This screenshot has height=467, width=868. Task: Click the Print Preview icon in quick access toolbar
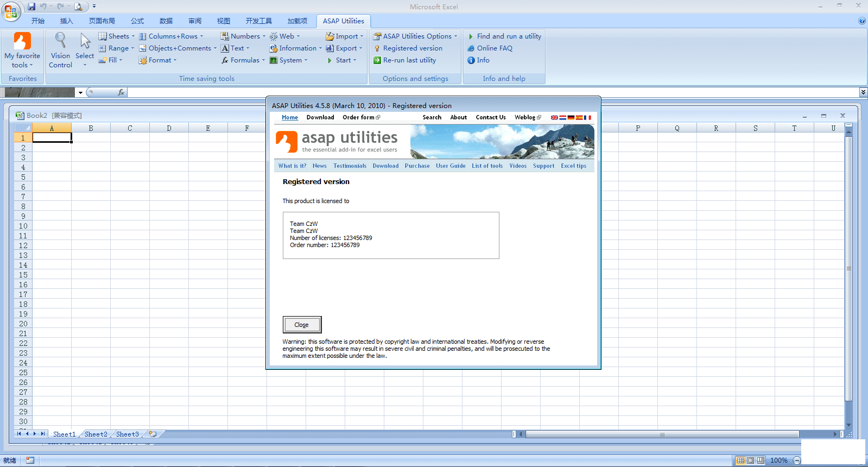pos(79,7)
